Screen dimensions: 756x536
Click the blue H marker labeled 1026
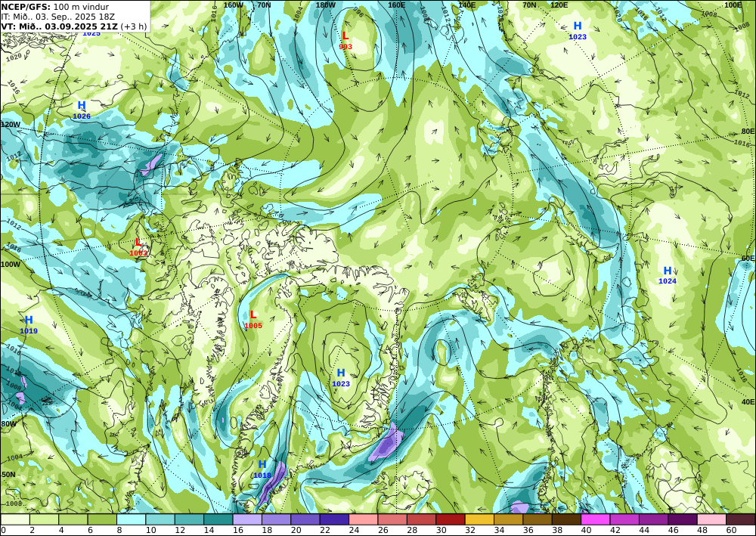coord(82,105)
